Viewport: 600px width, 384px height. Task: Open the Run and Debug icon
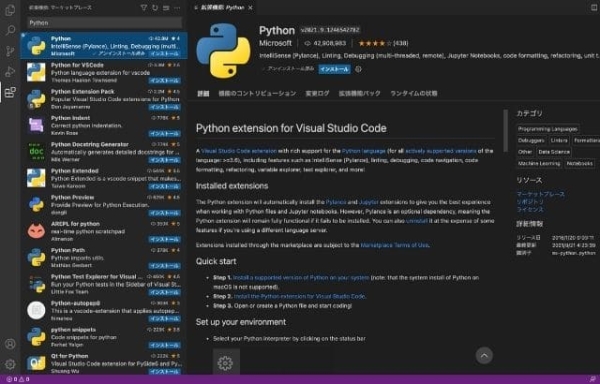coord(10,72)
